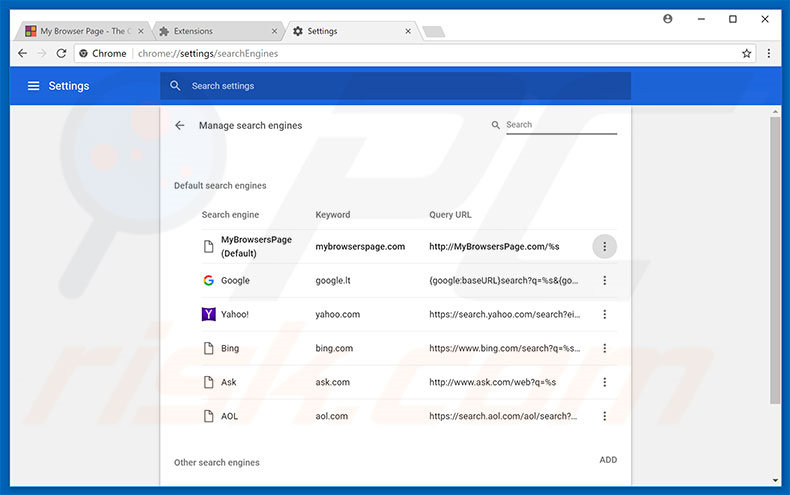Click the back arrow beside Manage search engines
The image size is (790, 495).
point(180,126)
